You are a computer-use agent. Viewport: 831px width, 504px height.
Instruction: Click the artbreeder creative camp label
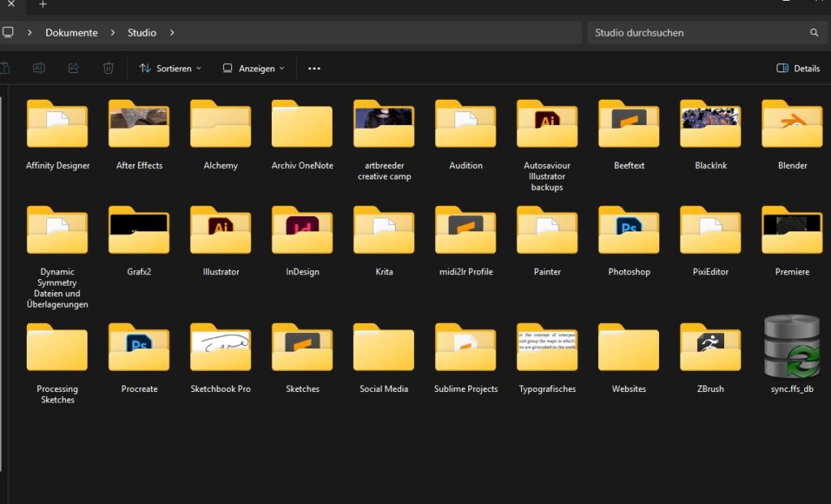pos(384,170)
